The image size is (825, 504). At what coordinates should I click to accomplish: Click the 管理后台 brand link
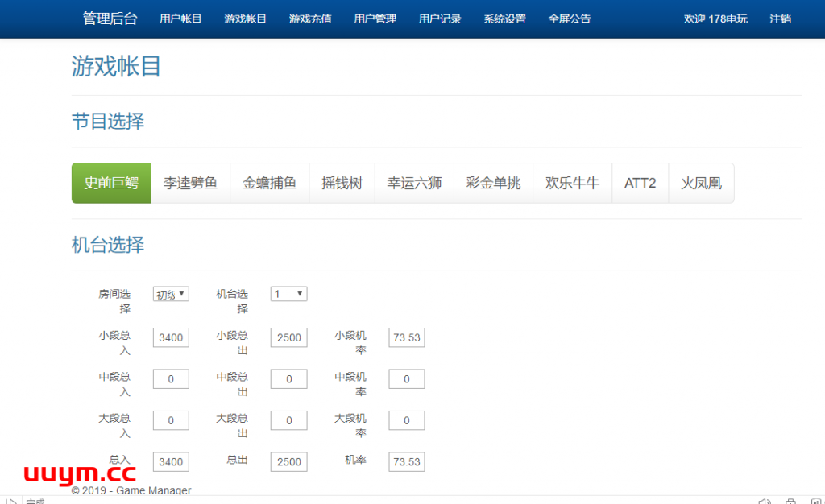110,19
